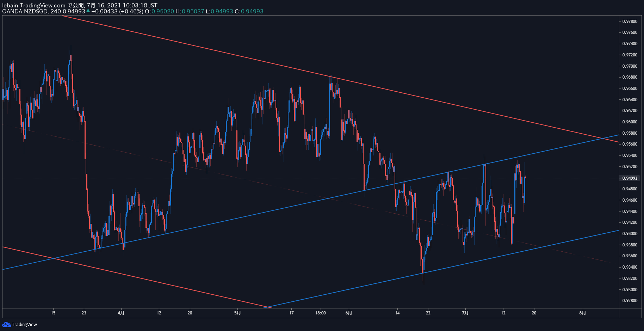Click the 5月 date label on time axis
The image size is (644, 331).
pos(238,313)
